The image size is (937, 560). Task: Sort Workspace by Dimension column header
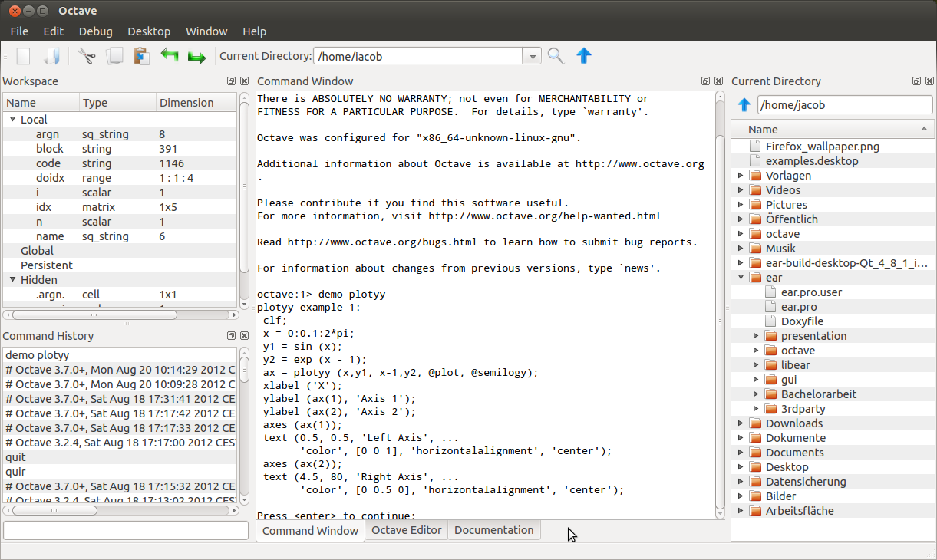click(x=195, y=103)
